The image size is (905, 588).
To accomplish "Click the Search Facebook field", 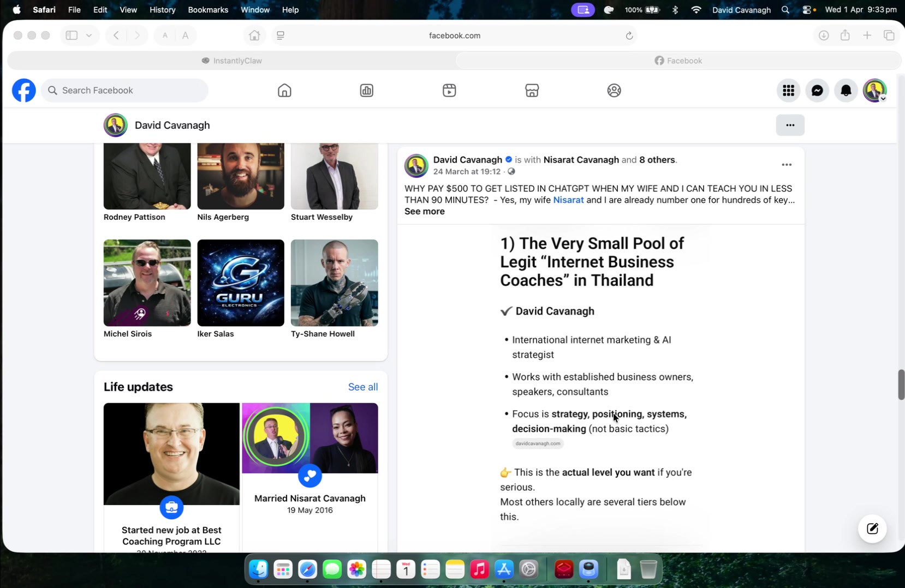I will [124, 91].
